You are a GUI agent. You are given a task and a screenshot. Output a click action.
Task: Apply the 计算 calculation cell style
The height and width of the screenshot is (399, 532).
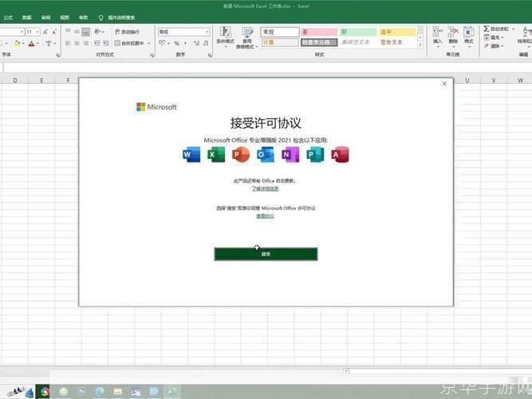pos(280,42)
